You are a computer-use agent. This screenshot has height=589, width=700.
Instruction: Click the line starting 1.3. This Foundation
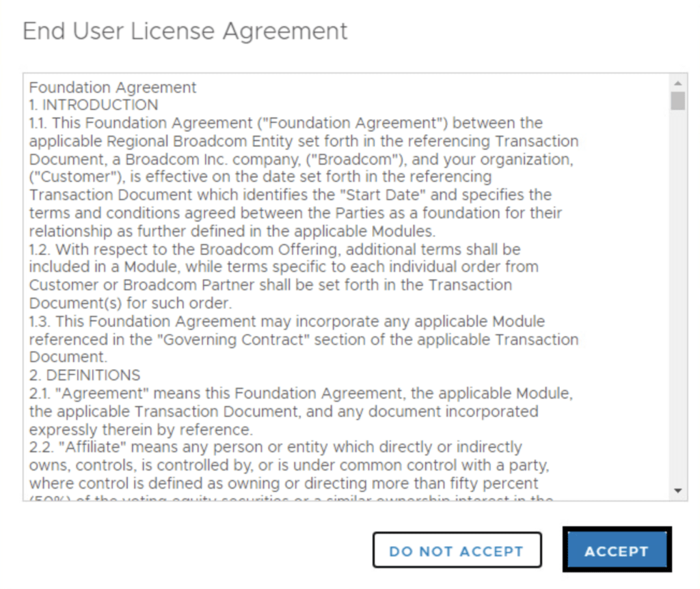287,321
